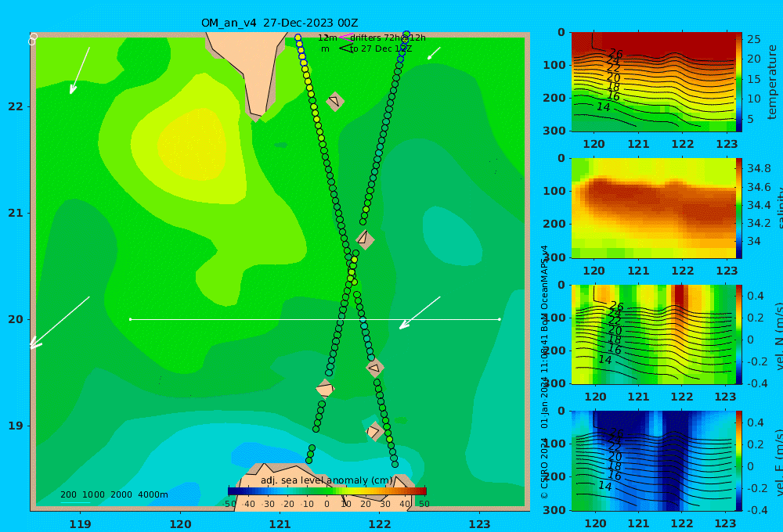The image size is (783, 532).
Task: Click the 34.8 tick on the salinity colorbar
Action: pos(759,168)
